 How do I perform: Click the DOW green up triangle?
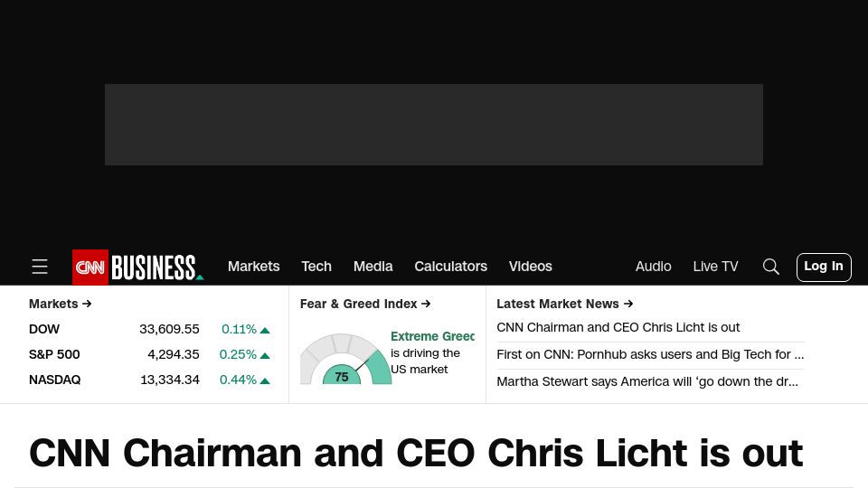265,331
